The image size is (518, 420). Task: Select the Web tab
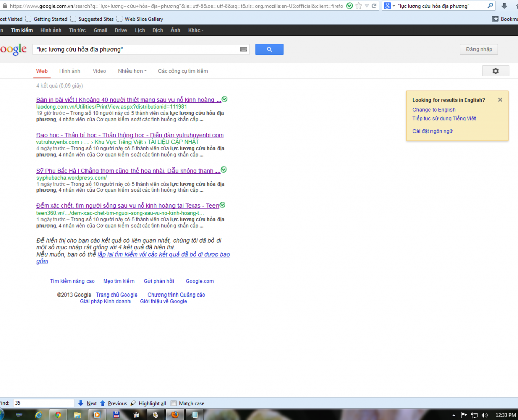pos(42,71)
